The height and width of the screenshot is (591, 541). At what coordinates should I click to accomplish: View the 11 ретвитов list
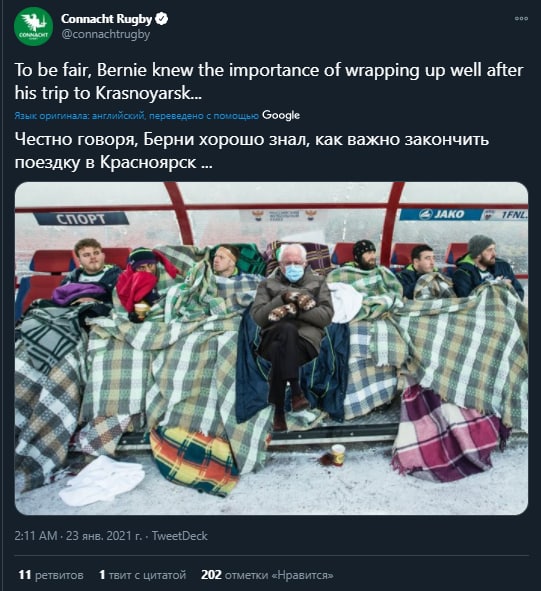(x=51, y=575)
